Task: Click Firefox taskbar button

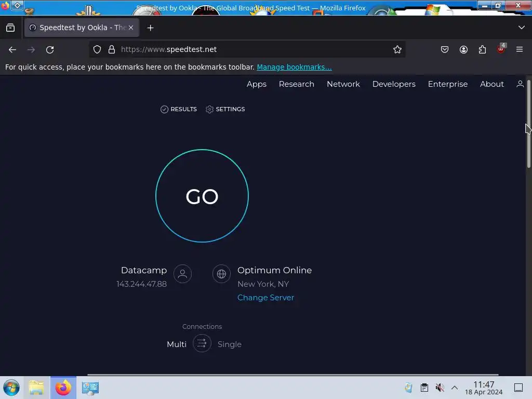Action: 63,388
